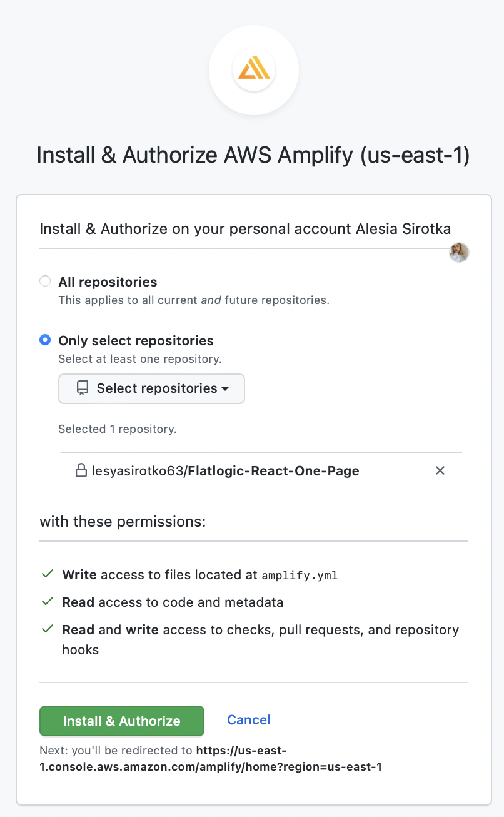Click the Install & Authorize green button

(x=122, y=721)
